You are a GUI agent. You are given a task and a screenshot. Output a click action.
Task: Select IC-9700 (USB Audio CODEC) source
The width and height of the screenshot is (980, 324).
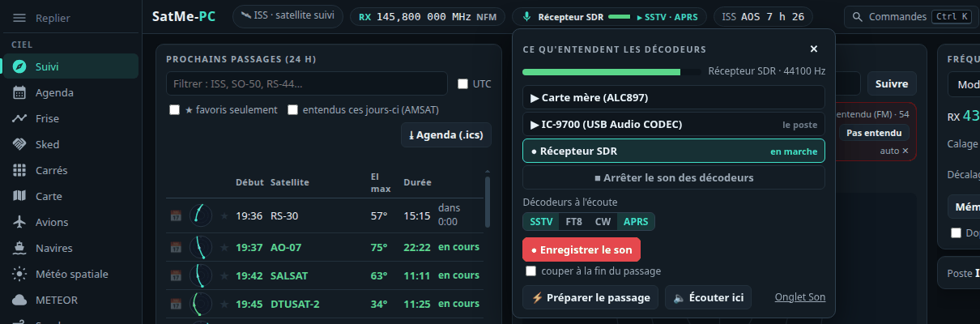click(673, 124)
